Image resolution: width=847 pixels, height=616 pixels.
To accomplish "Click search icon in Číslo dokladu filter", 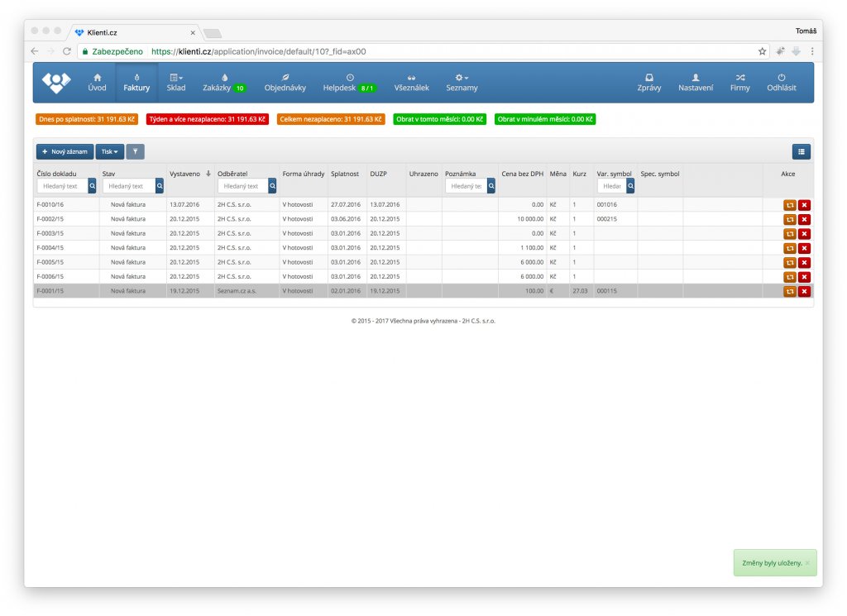I will point(93,186).
